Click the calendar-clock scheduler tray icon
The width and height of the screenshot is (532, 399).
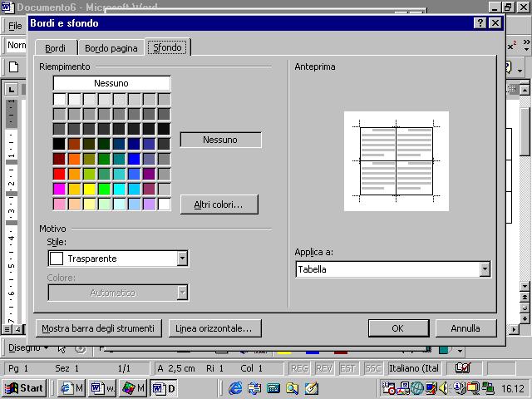coord(388,388)
